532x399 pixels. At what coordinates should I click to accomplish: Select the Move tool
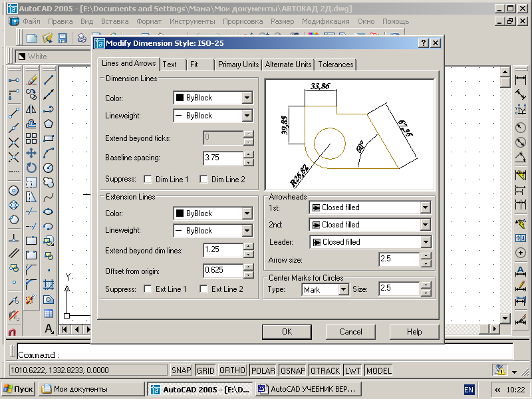31,153
